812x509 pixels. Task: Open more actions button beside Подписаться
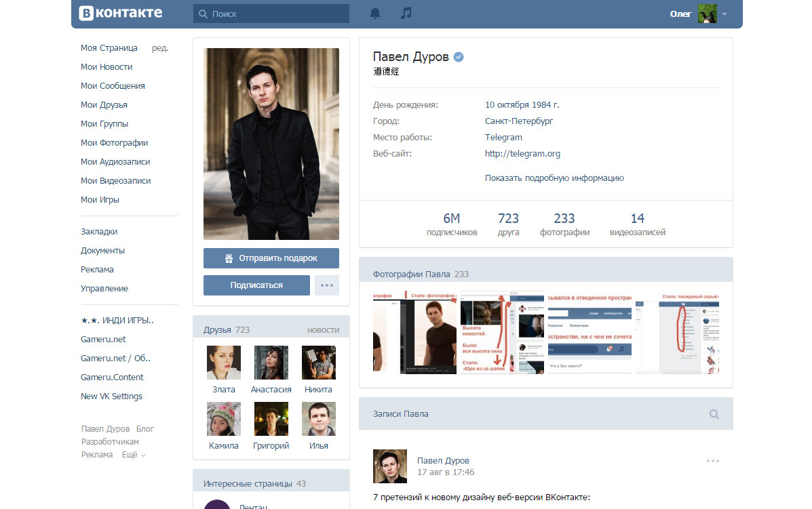pos(327,285)
